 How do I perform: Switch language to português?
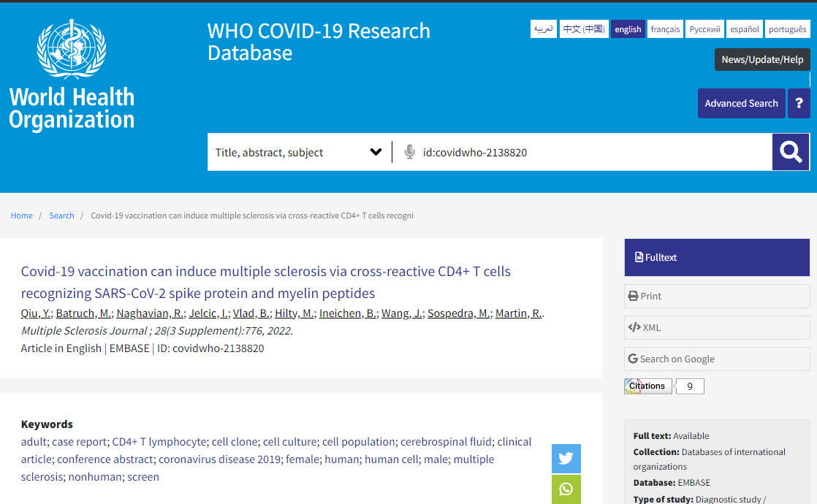point(787,29)
